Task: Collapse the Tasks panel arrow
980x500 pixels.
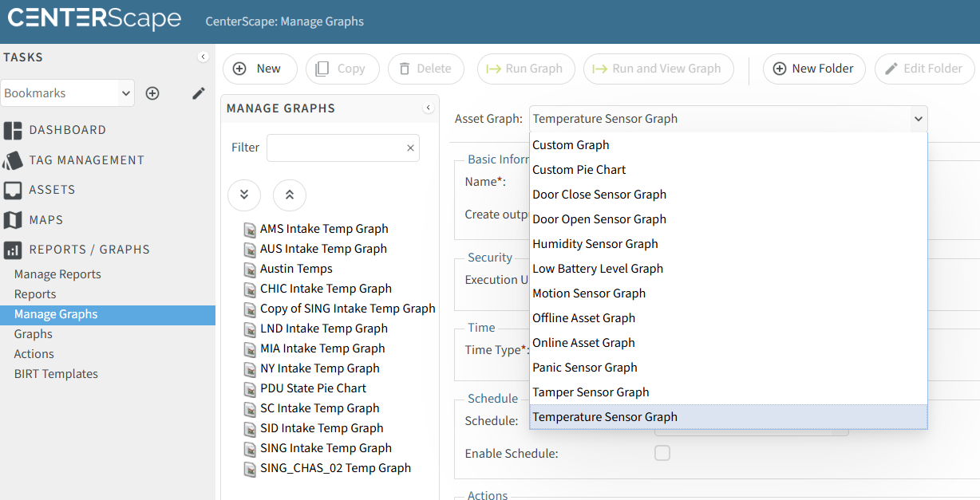Action: (203, 57)
